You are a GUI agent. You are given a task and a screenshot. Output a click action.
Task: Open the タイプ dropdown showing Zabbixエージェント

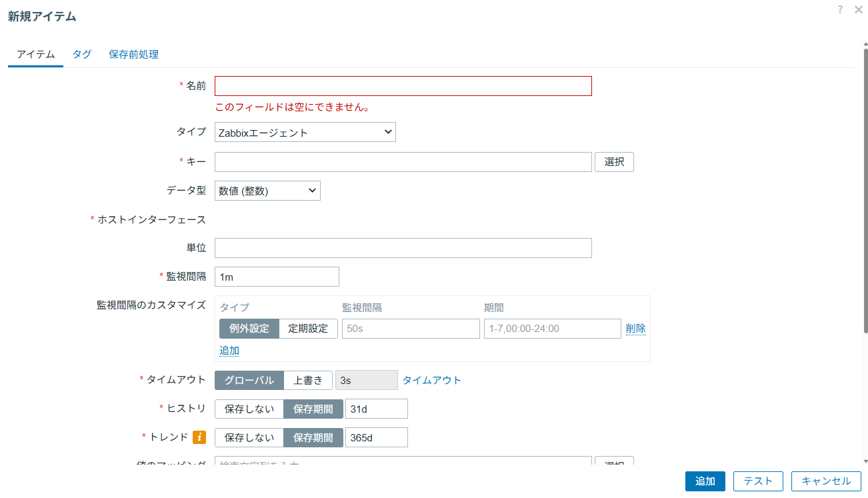[305, 132]
